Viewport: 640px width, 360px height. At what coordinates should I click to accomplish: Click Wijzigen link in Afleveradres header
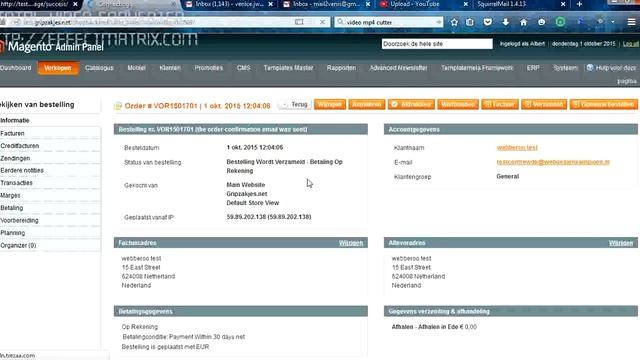click(621, 243)
